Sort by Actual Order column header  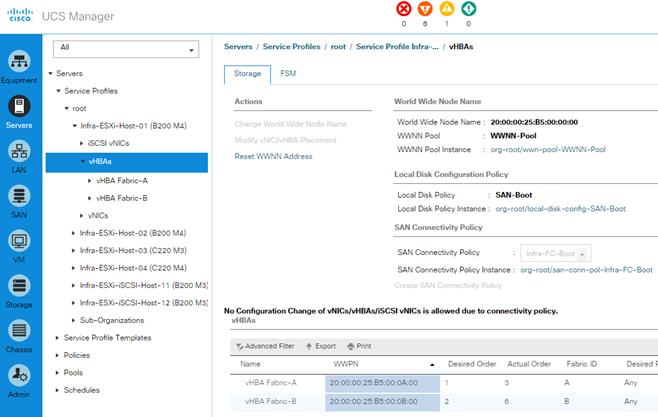click(x=529, y=364)
